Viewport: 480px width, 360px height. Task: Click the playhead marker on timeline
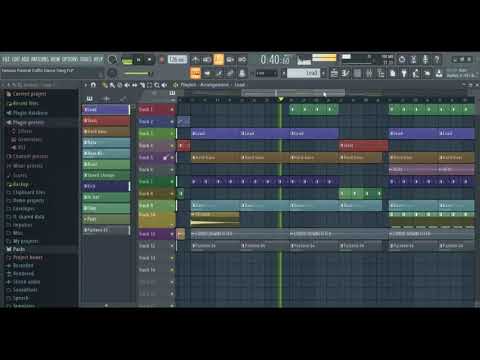(281, 99)
